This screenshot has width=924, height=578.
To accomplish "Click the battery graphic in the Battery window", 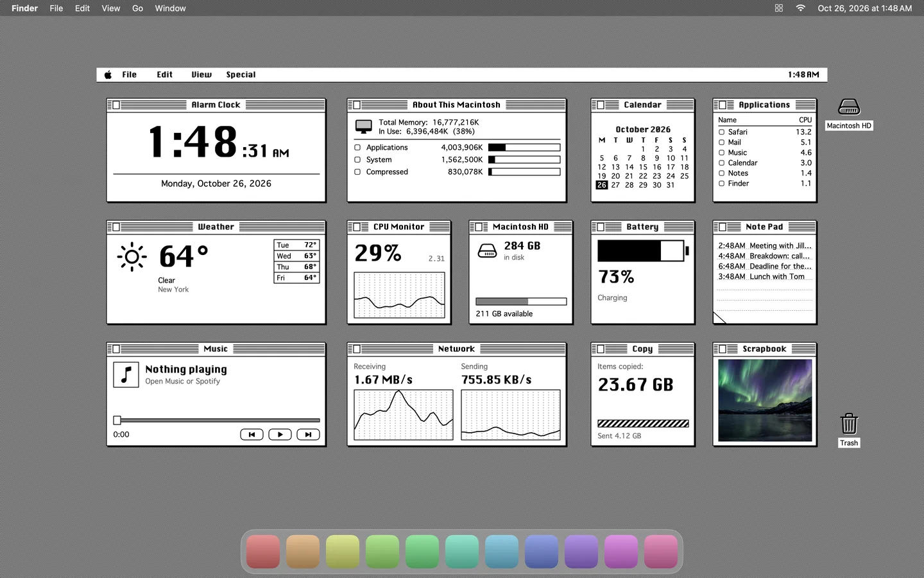I will pos(643,250).
